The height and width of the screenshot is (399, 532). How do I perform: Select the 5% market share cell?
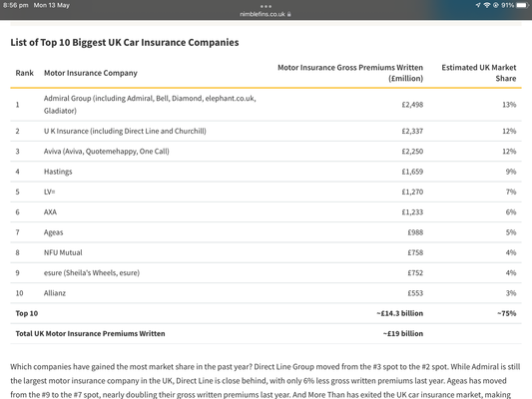[x=511, y=232]
